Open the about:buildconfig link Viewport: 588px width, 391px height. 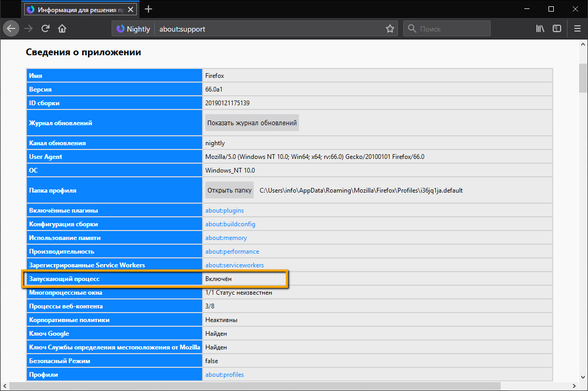[x=230, y=224]
